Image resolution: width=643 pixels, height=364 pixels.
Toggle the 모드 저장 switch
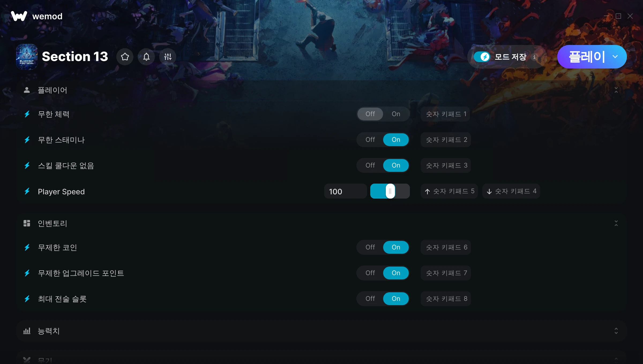click(482, 57)
